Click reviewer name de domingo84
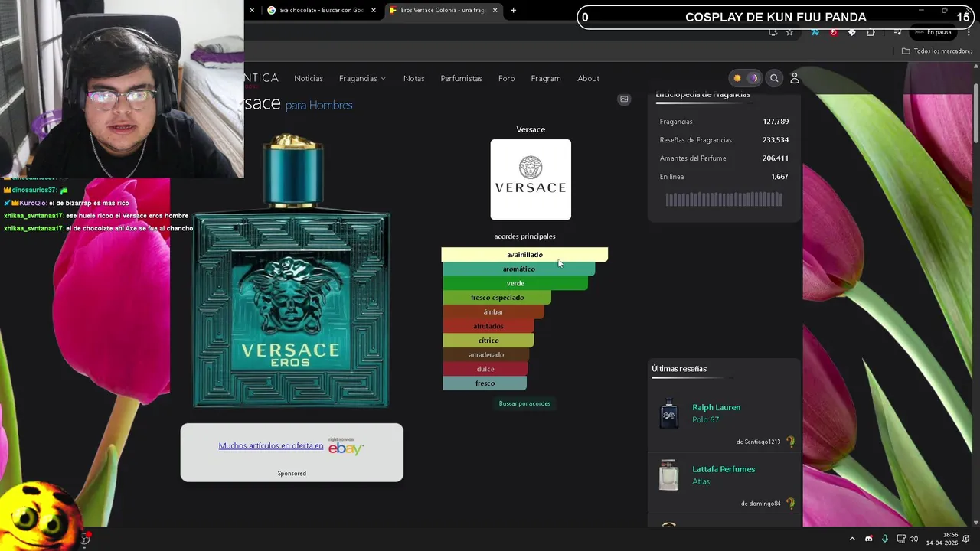The image size is (980, 551). tap(761, 504)
